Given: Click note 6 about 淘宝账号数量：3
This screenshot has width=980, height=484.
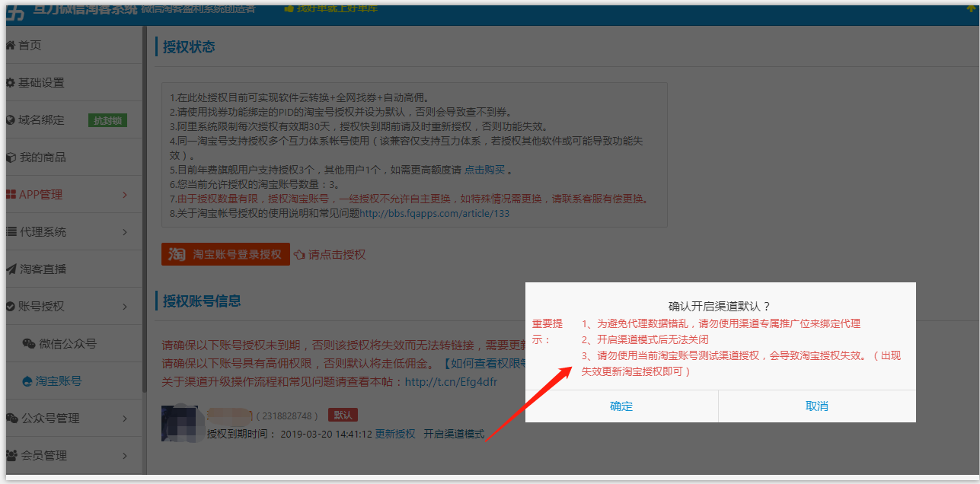Looking at the screenshot, I should [x=257, y=185].
